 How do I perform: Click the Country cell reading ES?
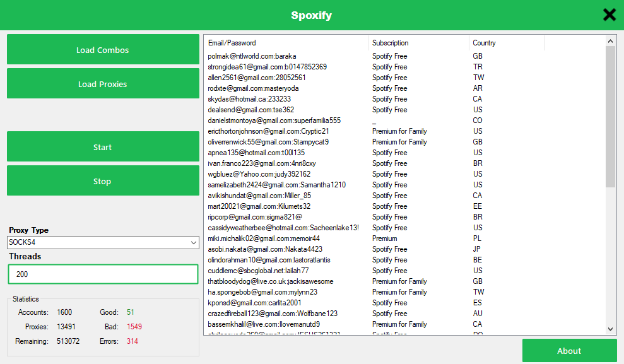click(x=478, y=303)
